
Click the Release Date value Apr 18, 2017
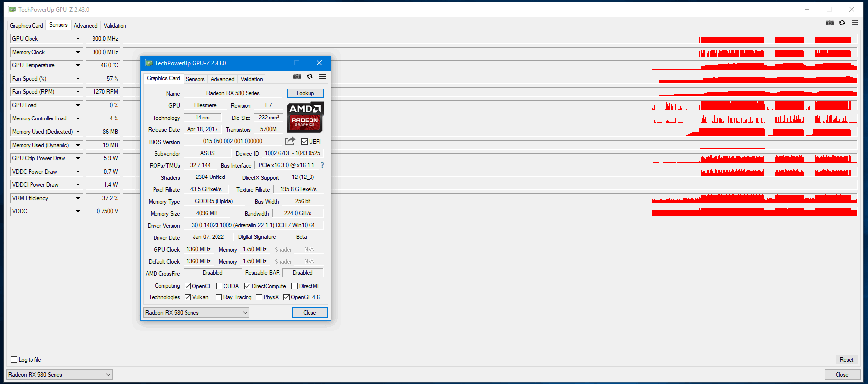coord(203,129)
